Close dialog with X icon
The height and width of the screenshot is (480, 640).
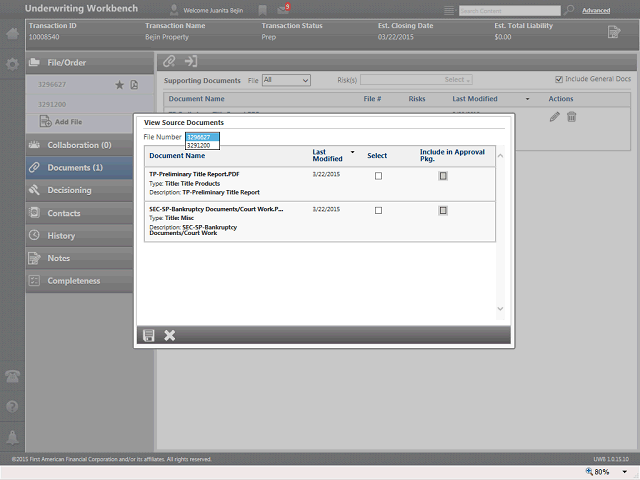(169, 336)
